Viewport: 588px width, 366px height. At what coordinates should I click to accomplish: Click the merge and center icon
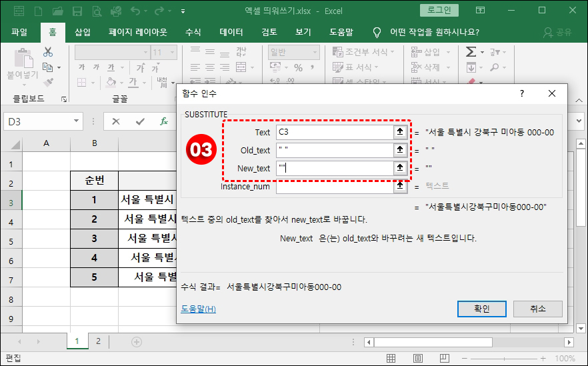[x=241, y=67]
